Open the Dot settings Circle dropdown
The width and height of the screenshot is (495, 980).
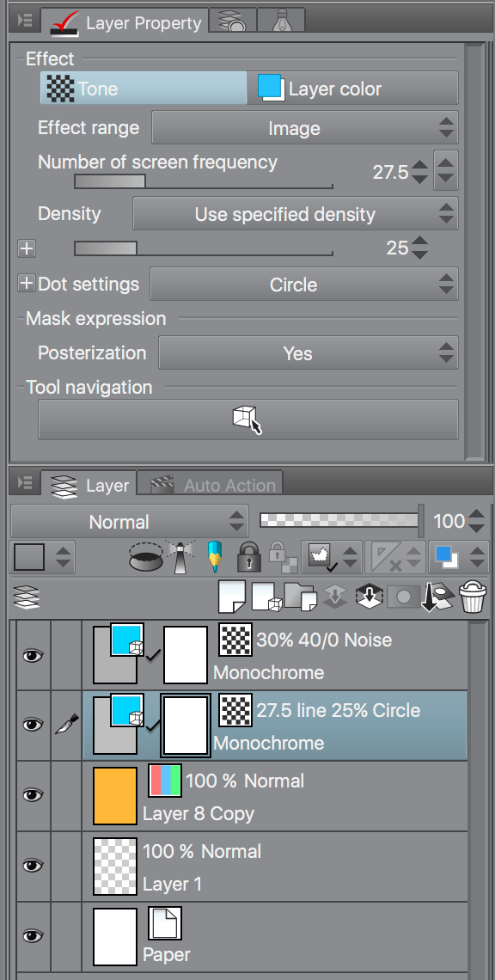(x=305, y=284)
